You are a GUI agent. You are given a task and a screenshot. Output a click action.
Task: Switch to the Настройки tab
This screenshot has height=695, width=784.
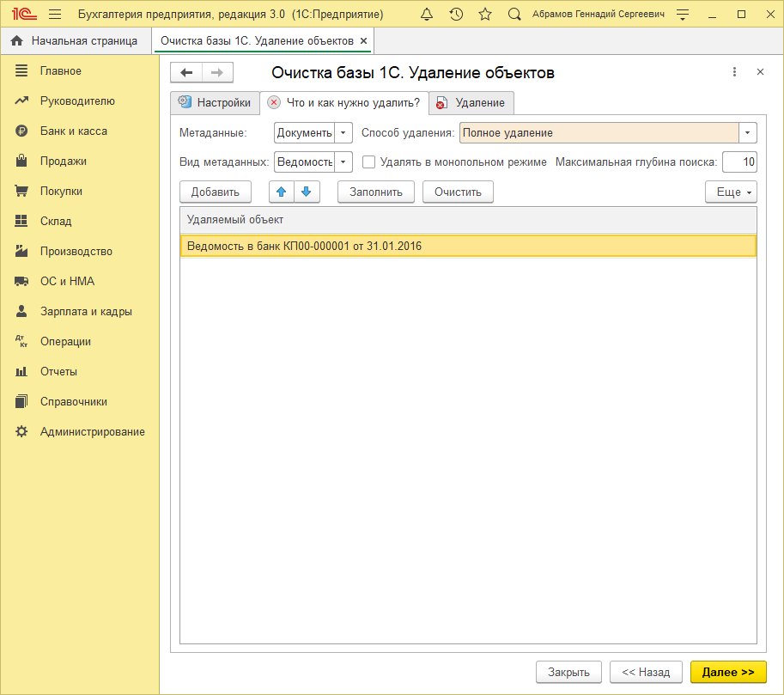click(x=215, y=102)
